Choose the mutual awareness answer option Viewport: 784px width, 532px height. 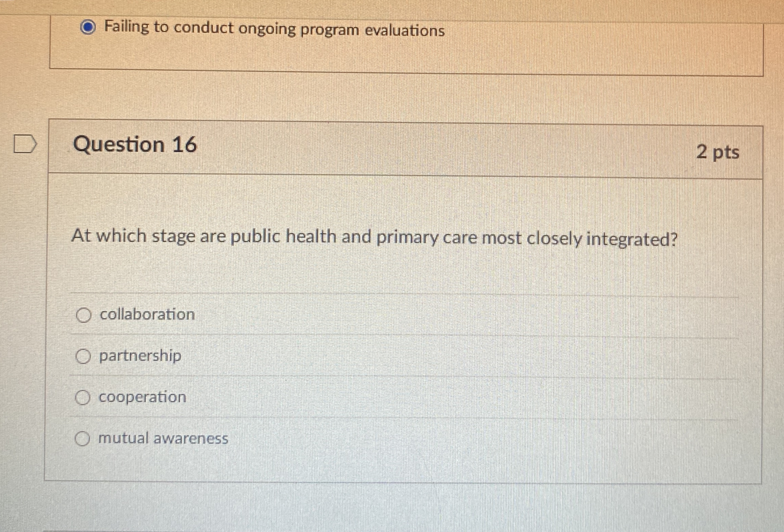83,439
